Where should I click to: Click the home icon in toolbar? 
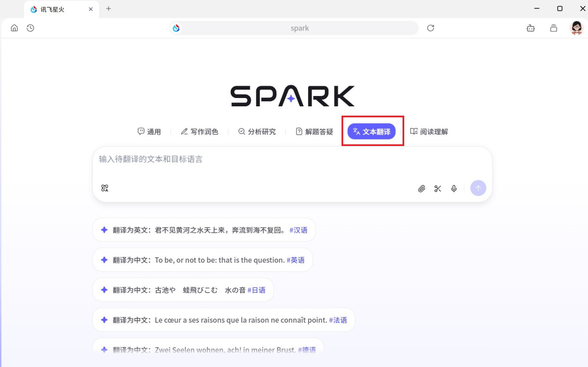pyautogui.click(x=14, y=28)
